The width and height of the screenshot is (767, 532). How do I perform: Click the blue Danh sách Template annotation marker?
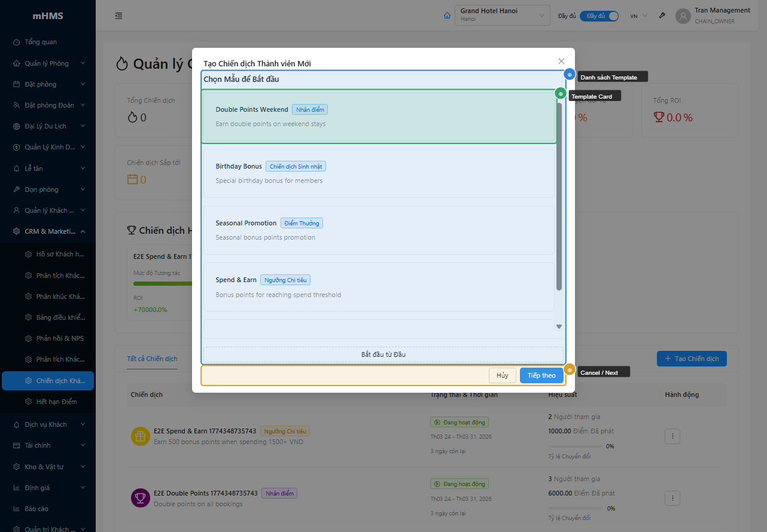(x=570, y=75)
